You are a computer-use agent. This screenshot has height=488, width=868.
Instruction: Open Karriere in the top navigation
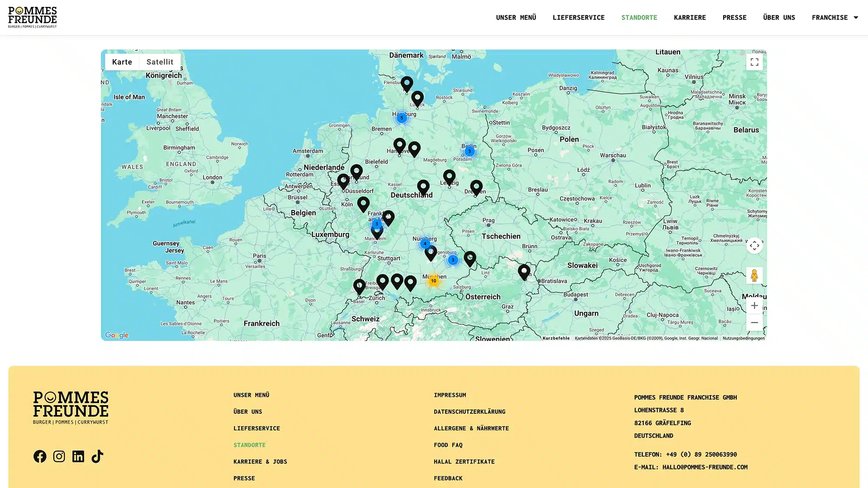(x=690, y=18)
